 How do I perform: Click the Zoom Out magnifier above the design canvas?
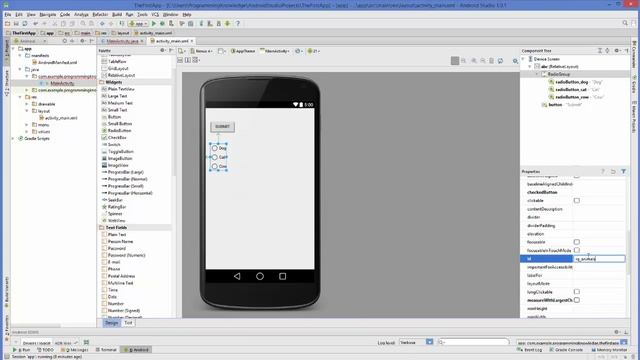coord(483,61)
